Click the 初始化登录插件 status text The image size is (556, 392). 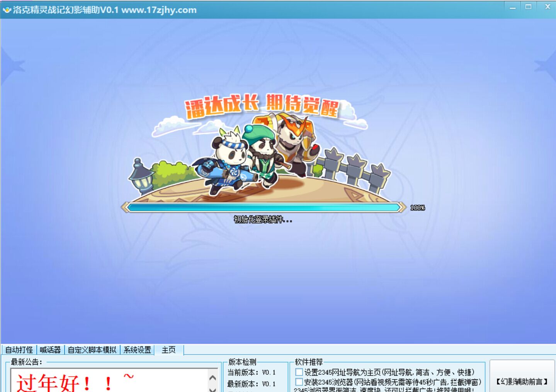tap(263, 219)
